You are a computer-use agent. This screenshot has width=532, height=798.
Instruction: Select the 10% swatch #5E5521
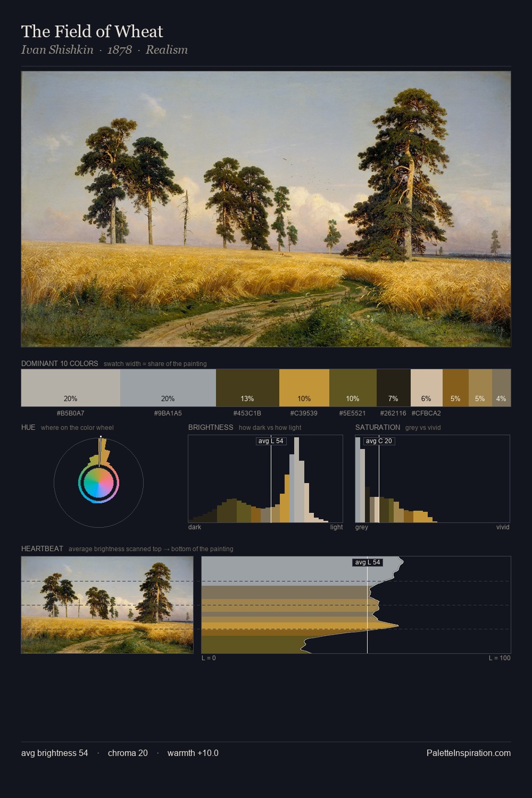(353, 388)
